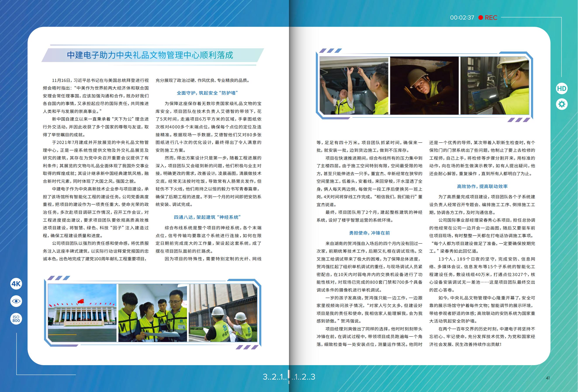
Task: Click photo of two workers in white helmets
Action: click(223, 313)
